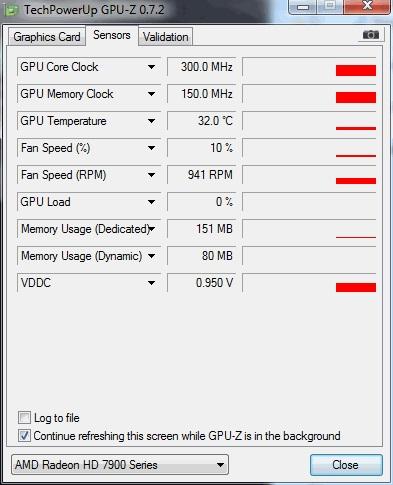
Task: Open the VDDC sensor dropdown
Action: [151, 283]
